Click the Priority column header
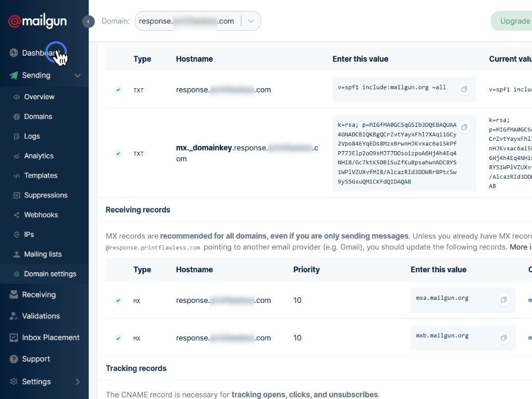Image resolution: width=532 pixels, height=399 pixels. tap(307, 270)
